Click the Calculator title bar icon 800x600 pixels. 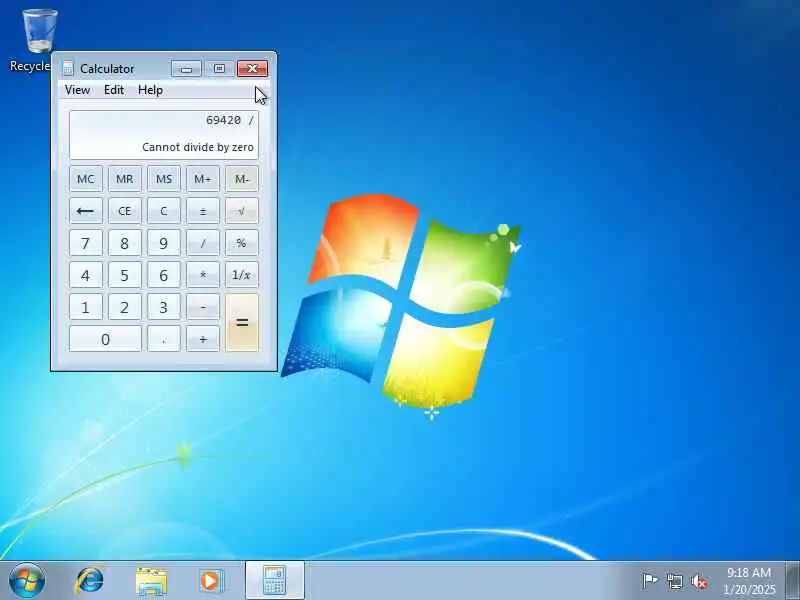68,68
